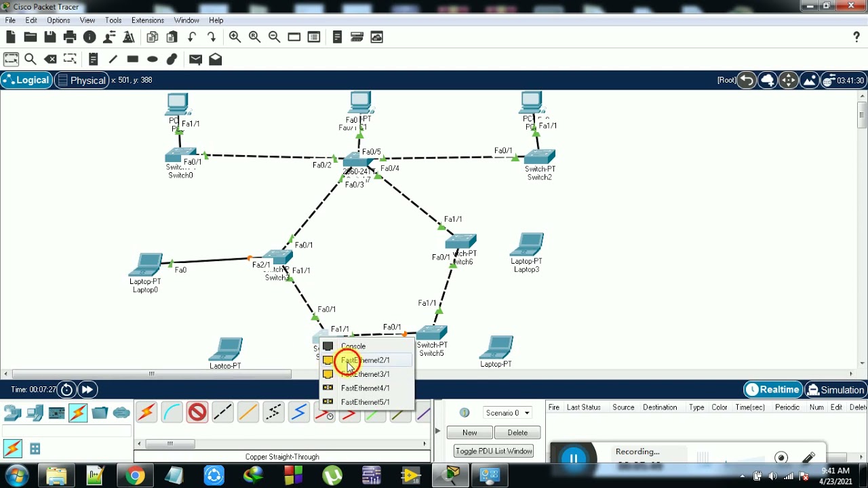This screenshot has width=868, height=488.
Task: Activate the Inspect magnifier tool
Action: pyautogui.click(x=31, y=60)
